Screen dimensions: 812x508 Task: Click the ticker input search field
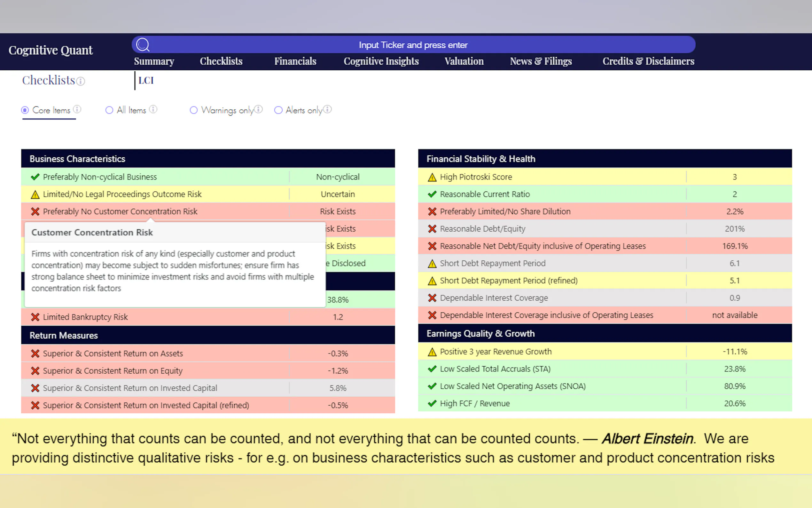point(413,45)
